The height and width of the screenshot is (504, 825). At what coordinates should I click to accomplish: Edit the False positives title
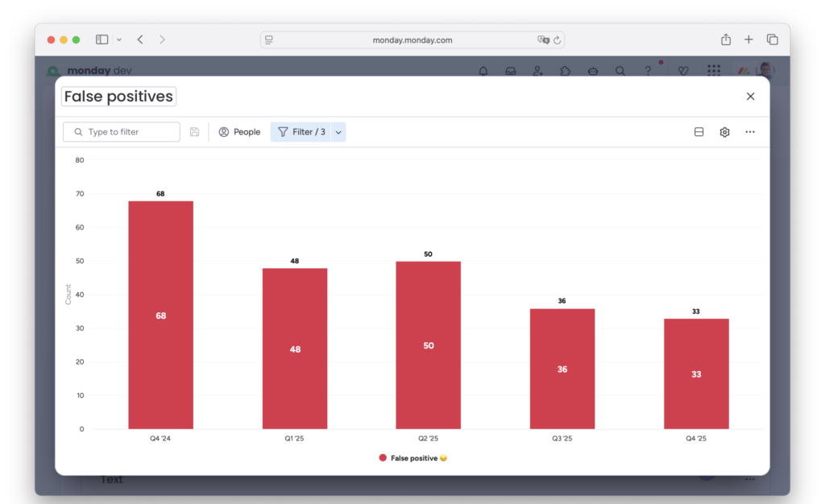(118, 97)
